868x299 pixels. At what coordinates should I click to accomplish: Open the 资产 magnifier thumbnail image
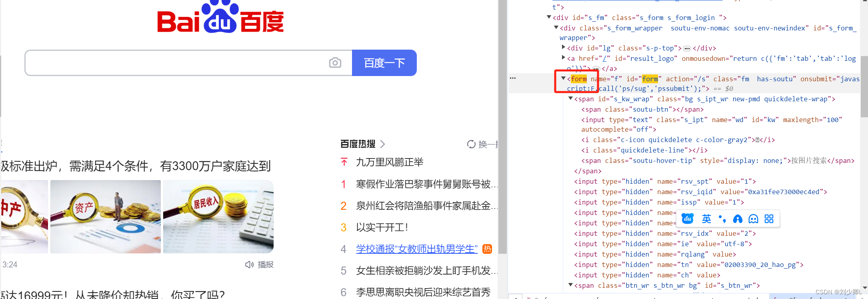coord(106,217)
